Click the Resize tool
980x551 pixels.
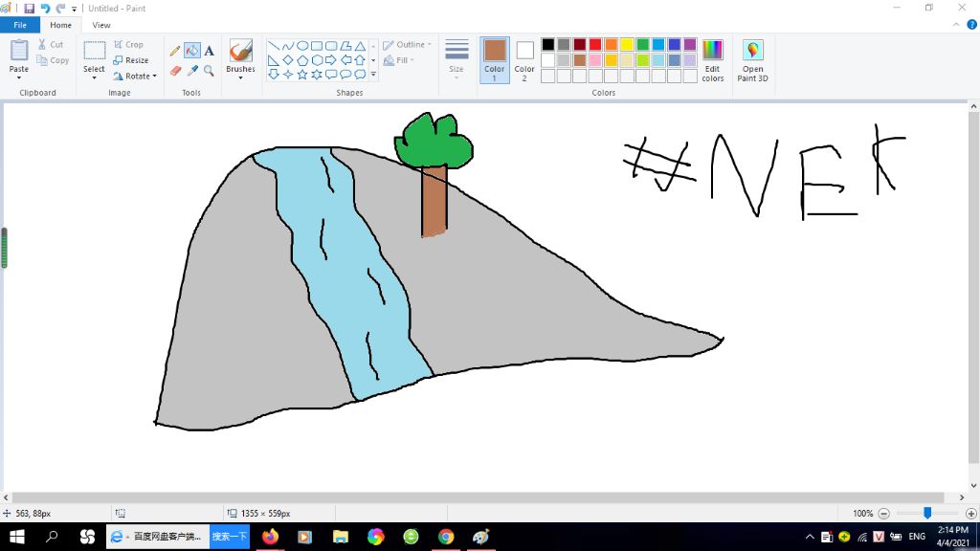pos(130,60)
